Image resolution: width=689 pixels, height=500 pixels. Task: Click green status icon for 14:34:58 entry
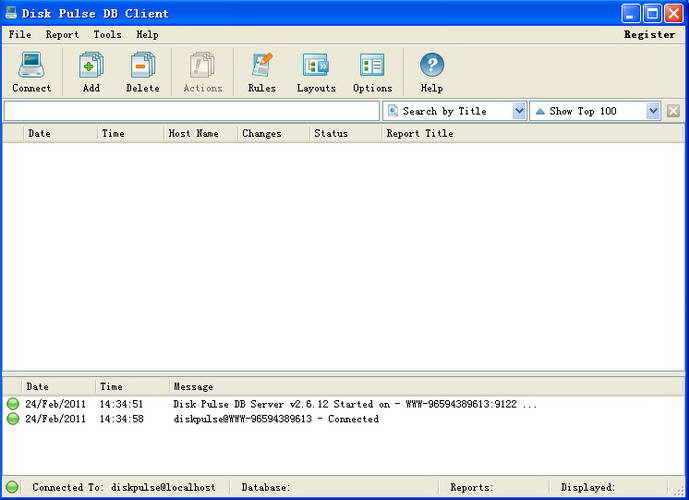pos(13,419)
